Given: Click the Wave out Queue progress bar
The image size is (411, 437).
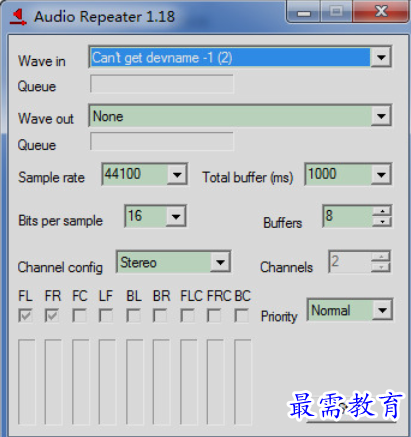Looking at the screenshot, I should point(162,141).
